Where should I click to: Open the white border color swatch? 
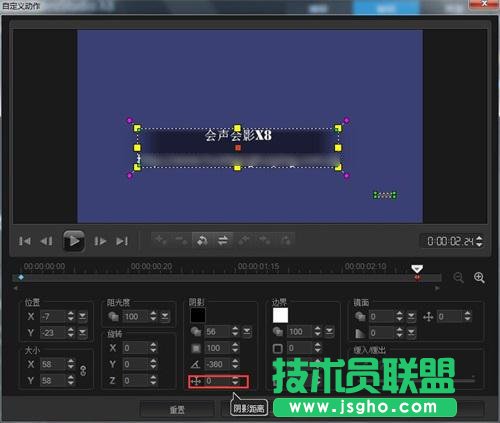point(280,315)
